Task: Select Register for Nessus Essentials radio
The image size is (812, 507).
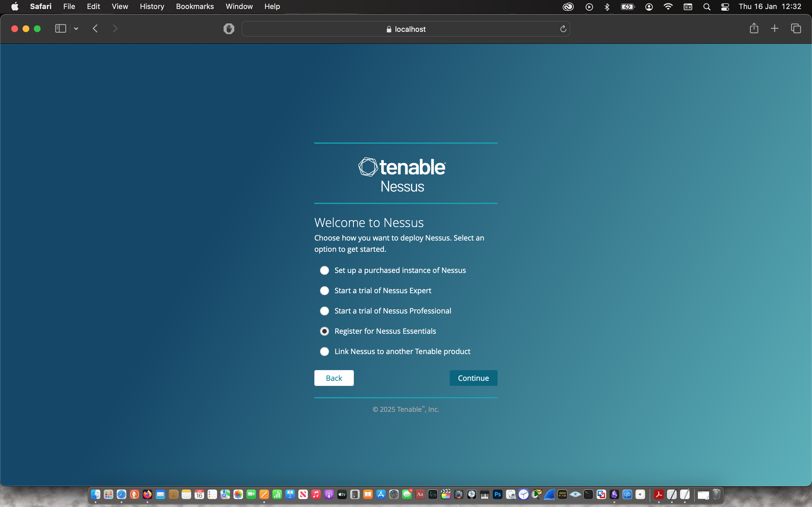Action: [x=324, y=331]
